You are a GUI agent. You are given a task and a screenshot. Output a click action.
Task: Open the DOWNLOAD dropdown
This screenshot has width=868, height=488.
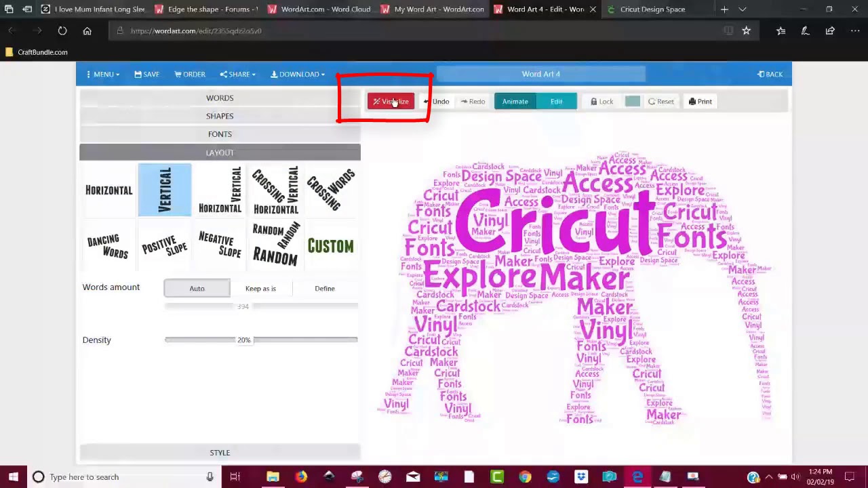pyautogui.click(x=298, y=75)
